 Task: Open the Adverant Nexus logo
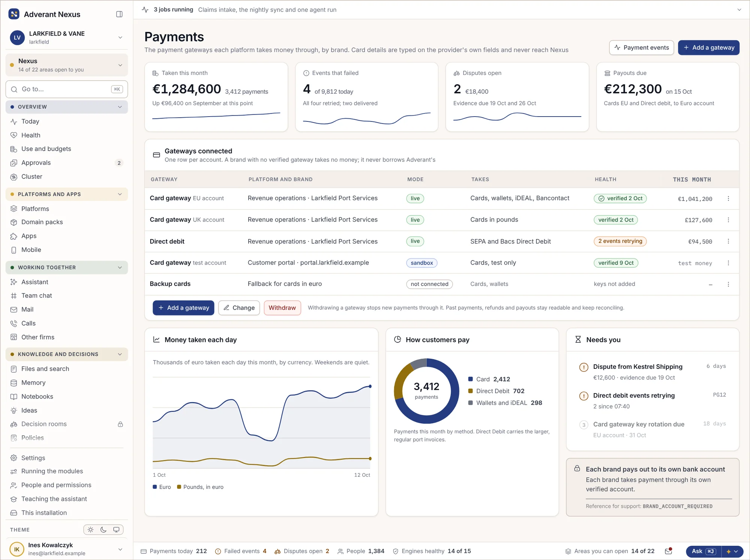coord(14,14)
